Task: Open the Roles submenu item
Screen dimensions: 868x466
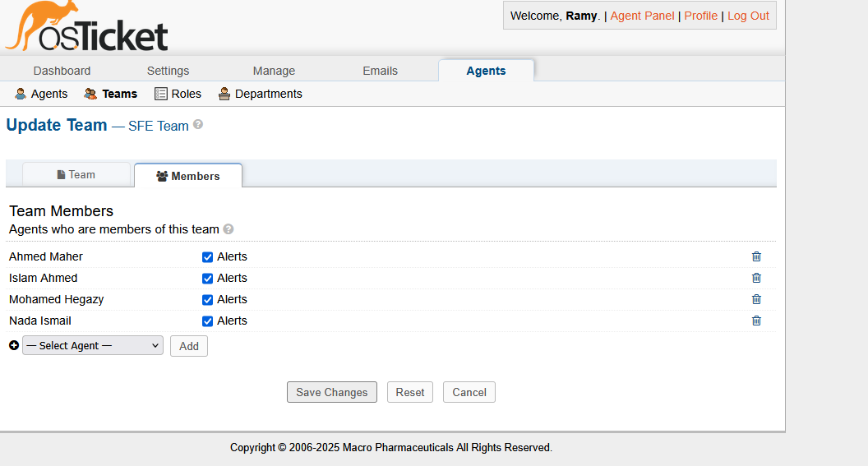Action: coord(178,94)
